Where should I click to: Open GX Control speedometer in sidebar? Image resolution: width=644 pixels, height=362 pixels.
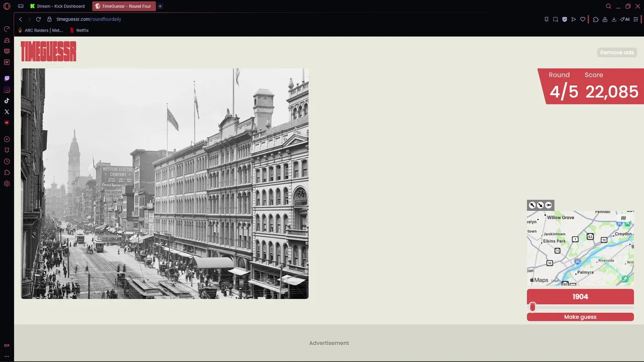(7, 29)
